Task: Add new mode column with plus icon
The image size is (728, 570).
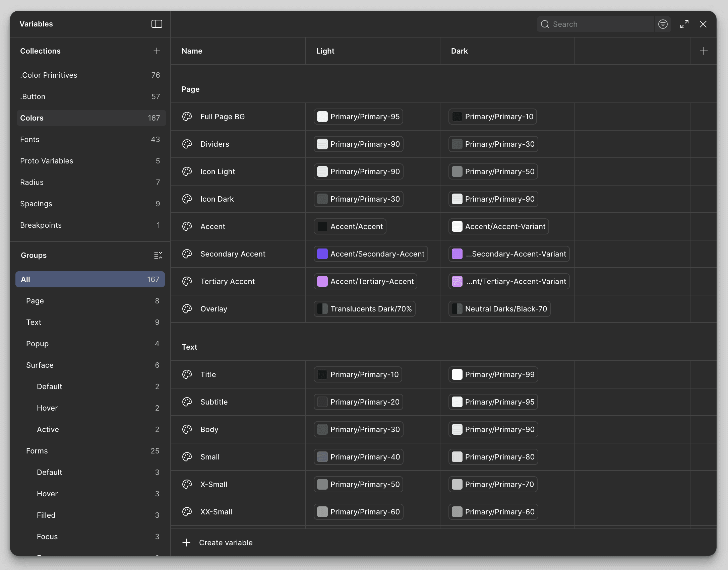Action: pyautogui.click(x=704, y=51)
